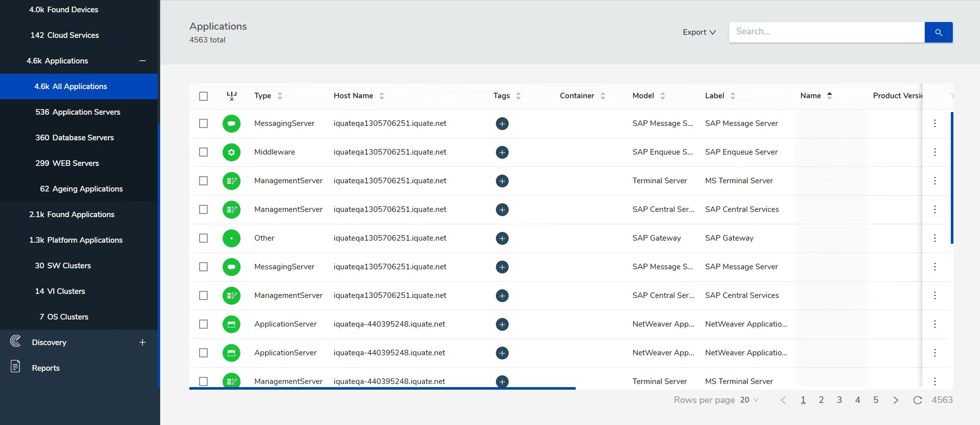Image resolution: width=980 pixels, height=425 pixels.
Task: Open the Export dropdown
Action: [x=699, y=32]
